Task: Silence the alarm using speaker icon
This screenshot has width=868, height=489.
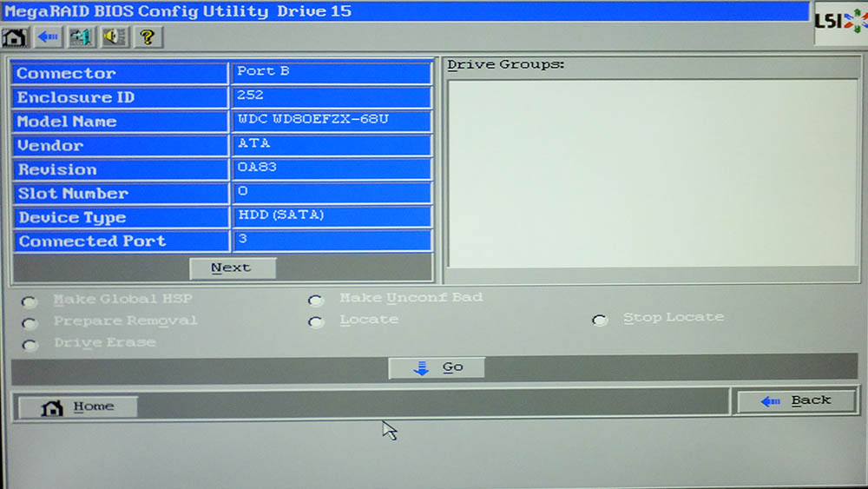Action: tap(114, 37)
